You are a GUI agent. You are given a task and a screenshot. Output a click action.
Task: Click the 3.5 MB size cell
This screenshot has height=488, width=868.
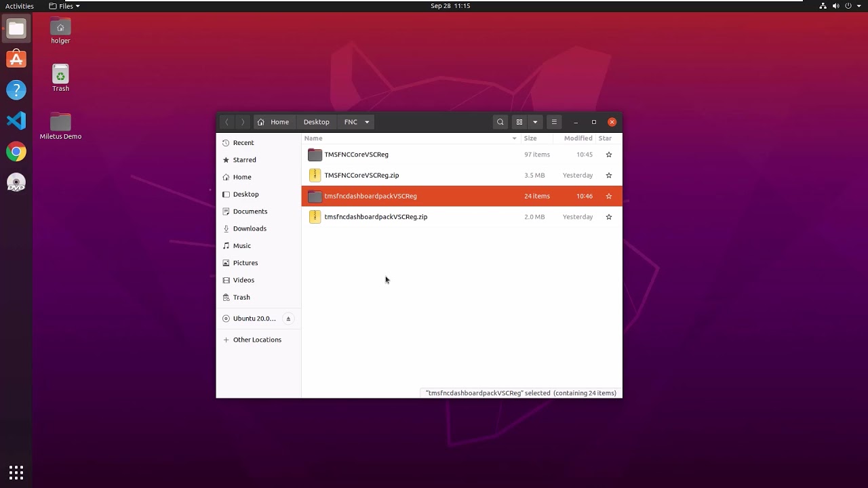534,175
